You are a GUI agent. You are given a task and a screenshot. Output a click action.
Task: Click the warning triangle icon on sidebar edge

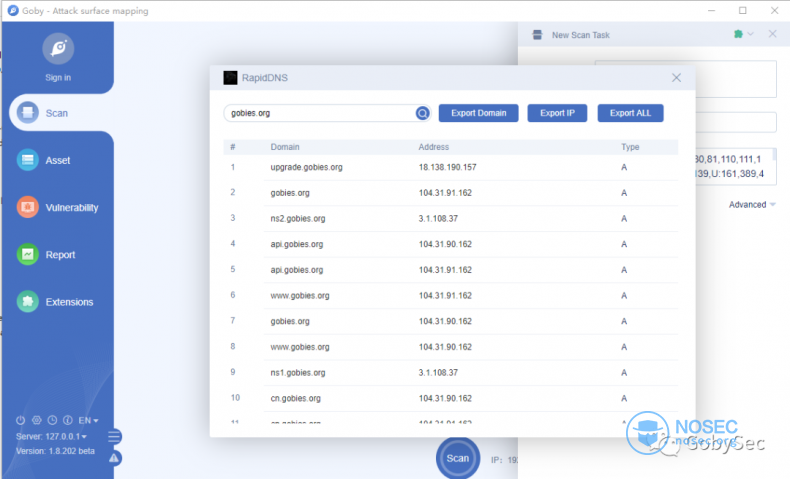[x=114, y=458]
